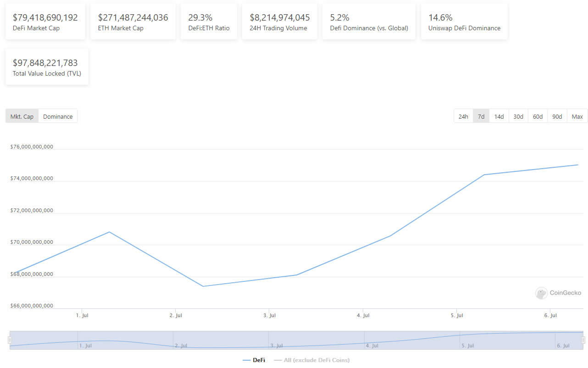The height and width of the screenshot is (368, 588).
Task: Switch to the Dominance tab
Action: [x=58, y=116]
